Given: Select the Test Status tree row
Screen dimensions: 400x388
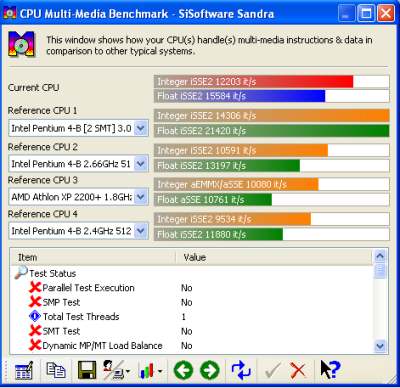Looking at the screenshot, I should coord(52,274).
